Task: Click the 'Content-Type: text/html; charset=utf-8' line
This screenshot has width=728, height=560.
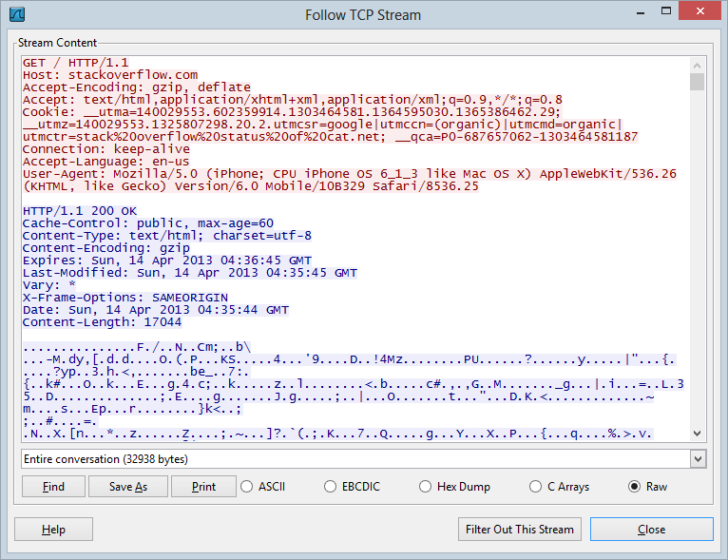Action: [167, 236]
